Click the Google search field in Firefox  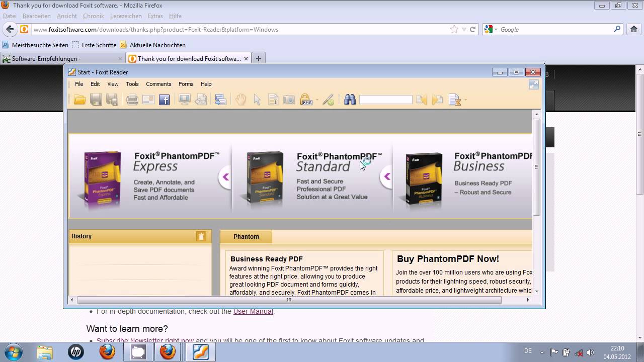(x=555, y=30)
